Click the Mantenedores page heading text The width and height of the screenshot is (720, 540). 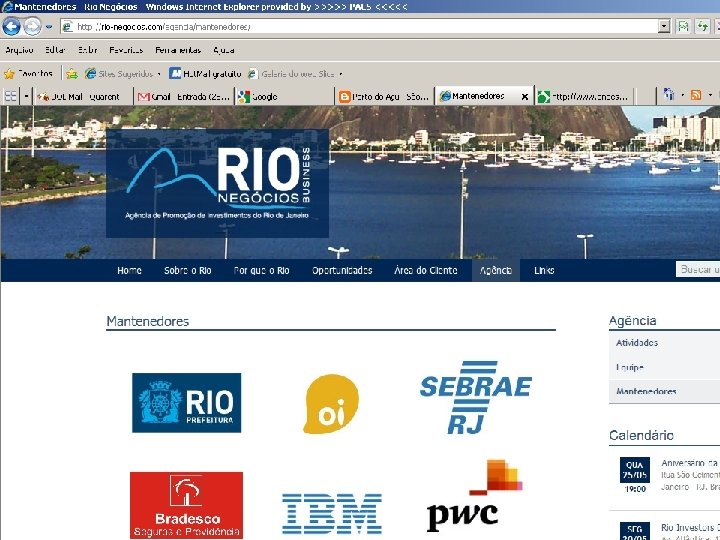pyautogui.click(x=147, y=321)
